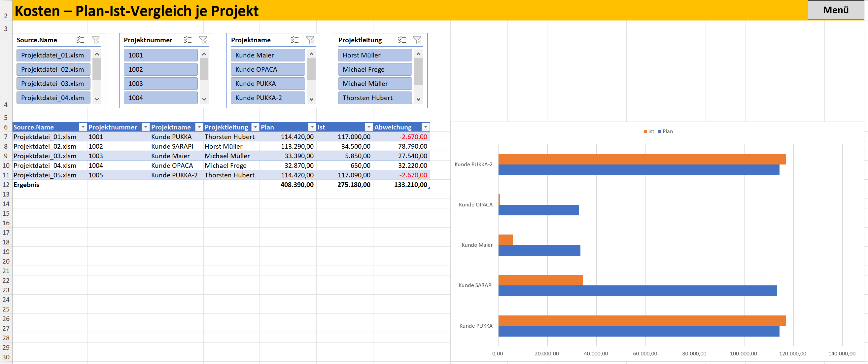Viewport: 868px width, 364px height.
Task: Click cell Projektdatei_05.xlsm in table
Action: [x=50, y=175]
